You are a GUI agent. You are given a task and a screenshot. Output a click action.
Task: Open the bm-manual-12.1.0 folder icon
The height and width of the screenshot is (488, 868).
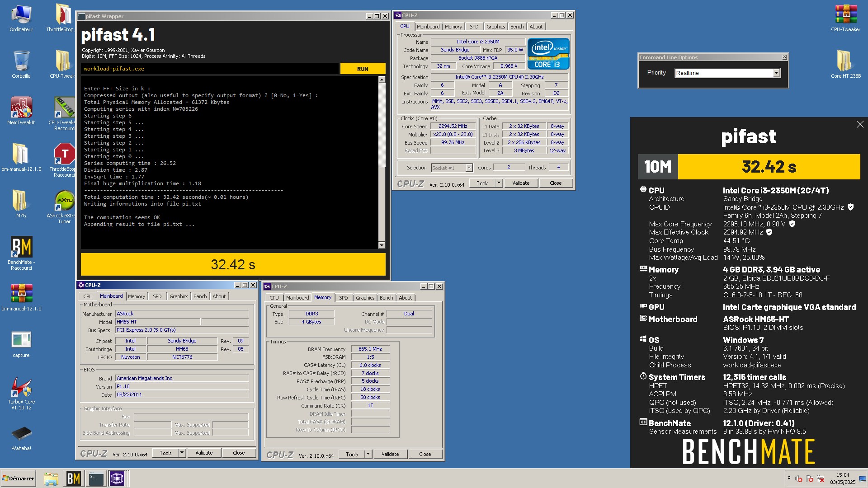click(21, 157)
